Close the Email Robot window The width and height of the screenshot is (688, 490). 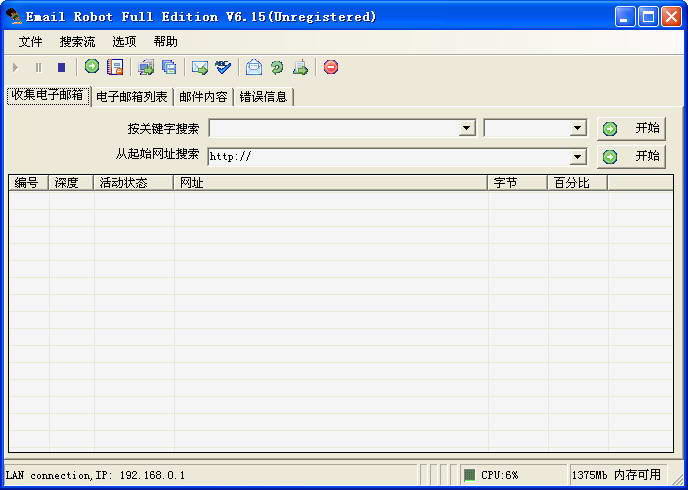point(671,18)
